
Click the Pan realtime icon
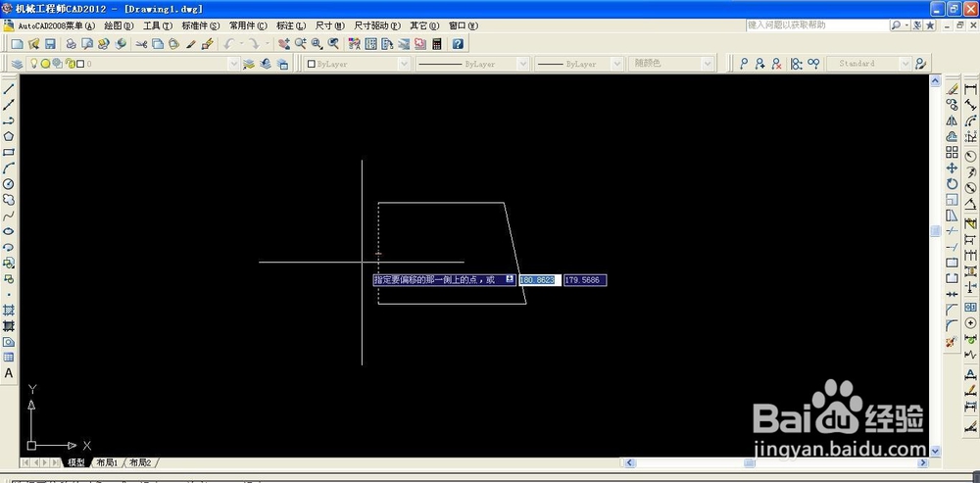tap(284, 44)
